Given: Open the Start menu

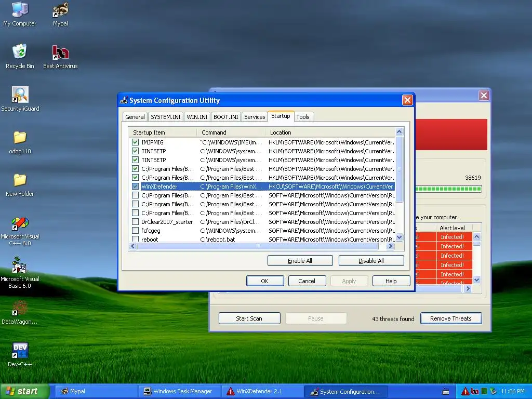Looking at the screenshot, I should pyautogui.click(x=24, y=391).
